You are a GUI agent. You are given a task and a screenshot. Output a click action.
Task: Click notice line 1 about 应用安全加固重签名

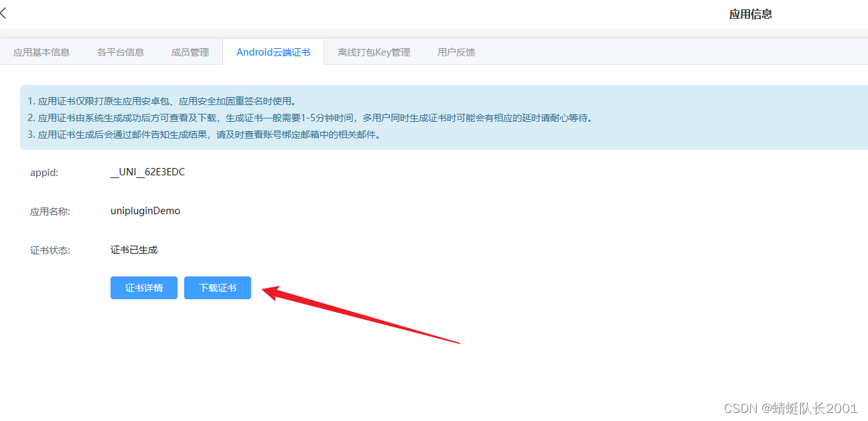pos(161,102)
